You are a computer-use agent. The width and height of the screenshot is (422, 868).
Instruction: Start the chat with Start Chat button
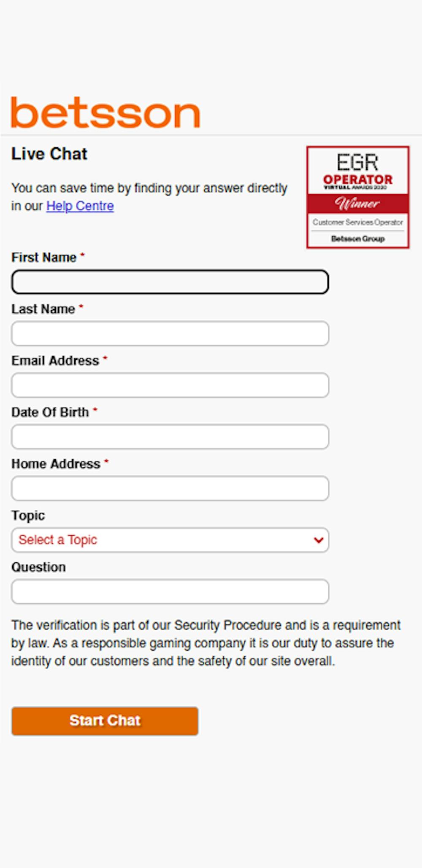(x=105, y=721)
